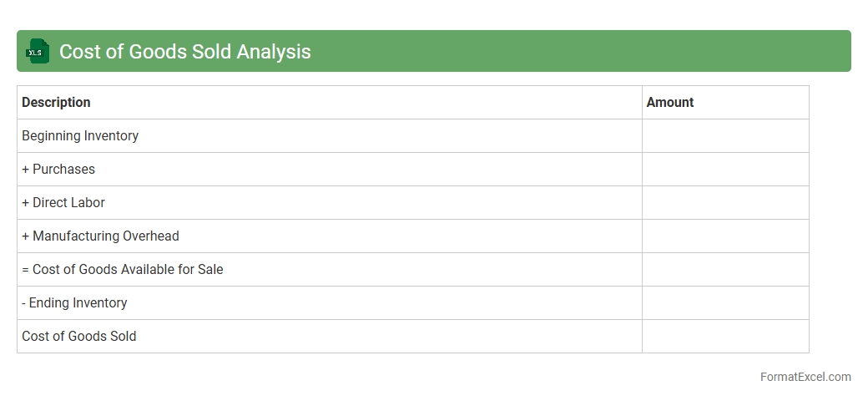Select the Beginning Inventory row label
The image size is (868, 401).
[80, 135]
